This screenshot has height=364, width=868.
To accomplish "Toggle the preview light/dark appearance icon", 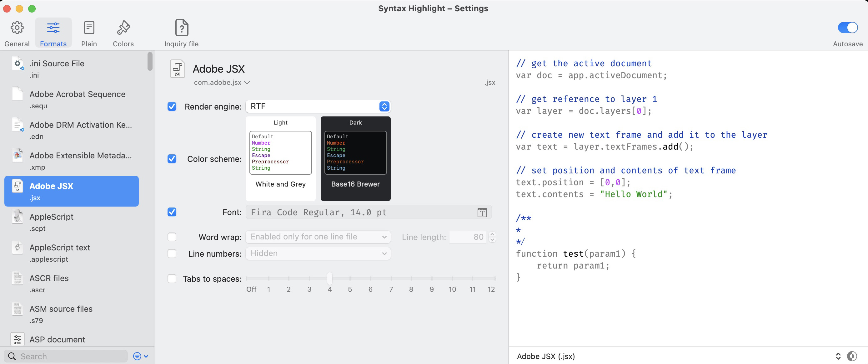I will (x=852, y=356).
